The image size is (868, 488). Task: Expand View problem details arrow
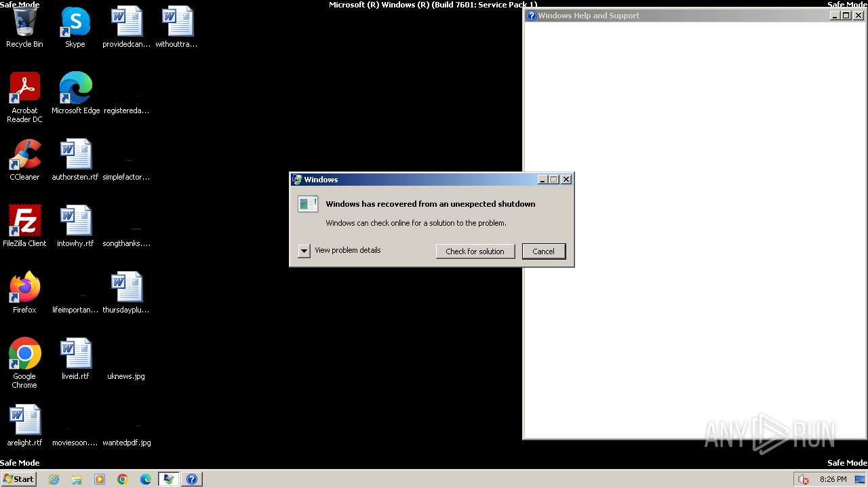304,251
